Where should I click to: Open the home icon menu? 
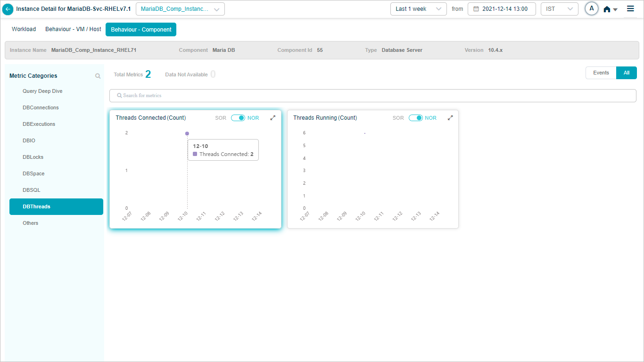click(610, 9)
